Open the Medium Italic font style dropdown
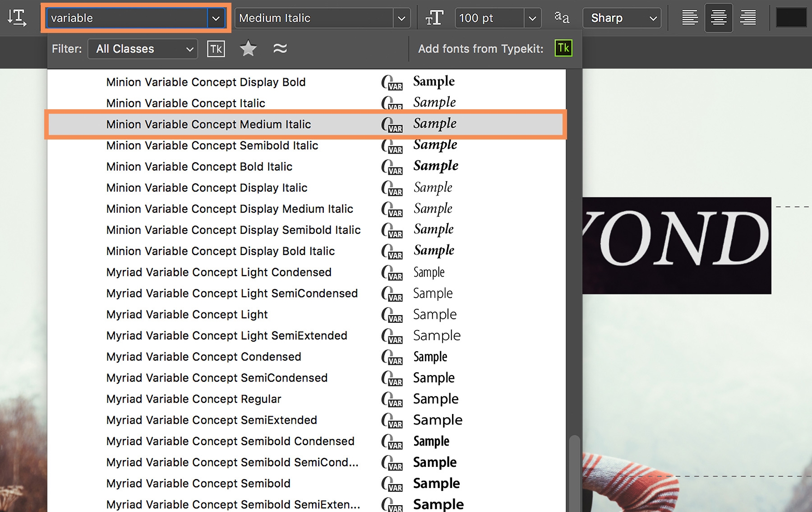Image resolution: width=812 pixels, height=512 pixels. pyautogui.click(x=401, y=18)
